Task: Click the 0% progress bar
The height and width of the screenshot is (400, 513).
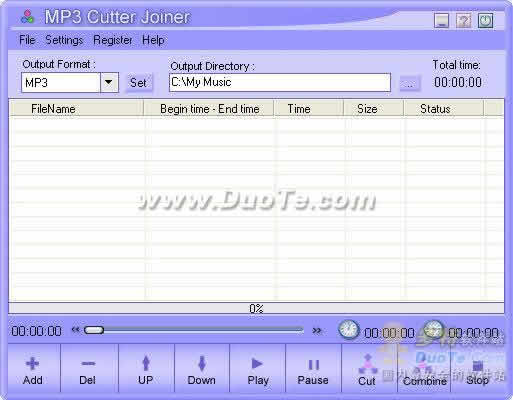Action: (256, 308)
